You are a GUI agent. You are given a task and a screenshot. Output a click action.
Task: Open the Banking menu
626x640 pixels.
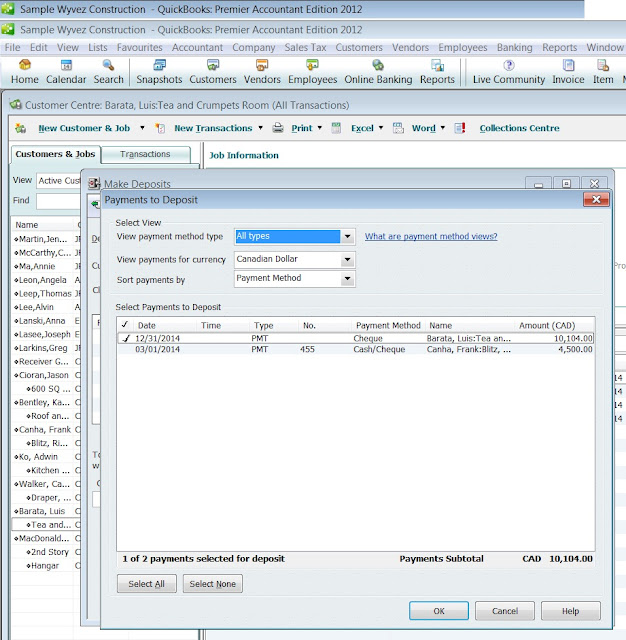click(x=515, y=47)
